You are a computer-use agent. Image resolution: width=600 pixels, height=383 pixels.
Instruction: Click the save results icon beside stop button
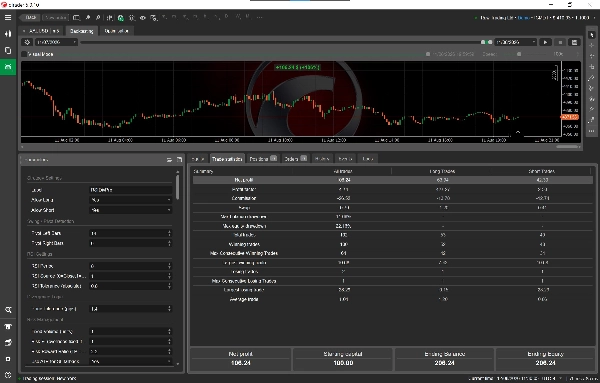(x=574, y=42)
